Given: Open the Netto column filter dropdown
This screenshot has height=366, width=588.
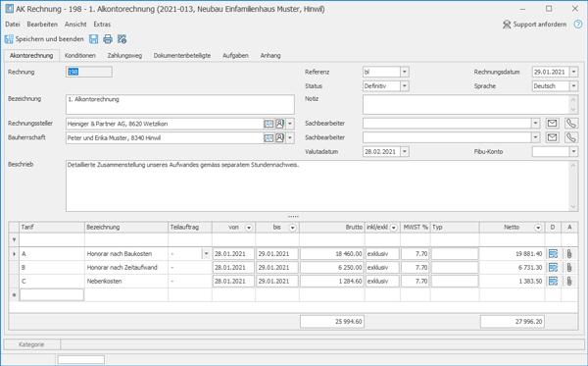Looking at the screenshot, I should pos(538,228).
